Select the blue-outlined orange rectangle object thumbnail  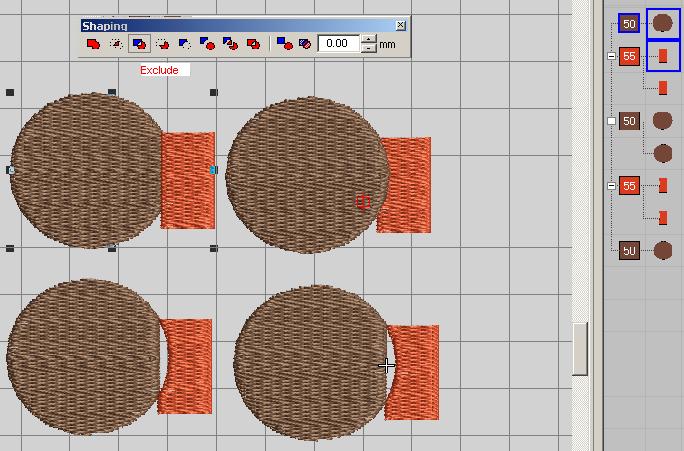(662, 56)
